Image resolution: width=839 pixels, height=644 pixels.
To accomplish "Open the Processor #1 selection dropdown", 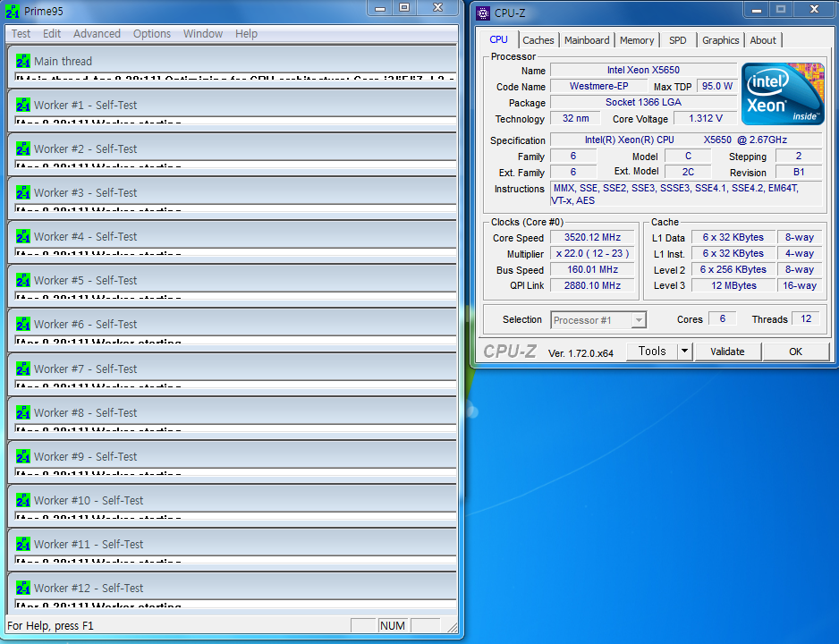I will tap(598, 320).
